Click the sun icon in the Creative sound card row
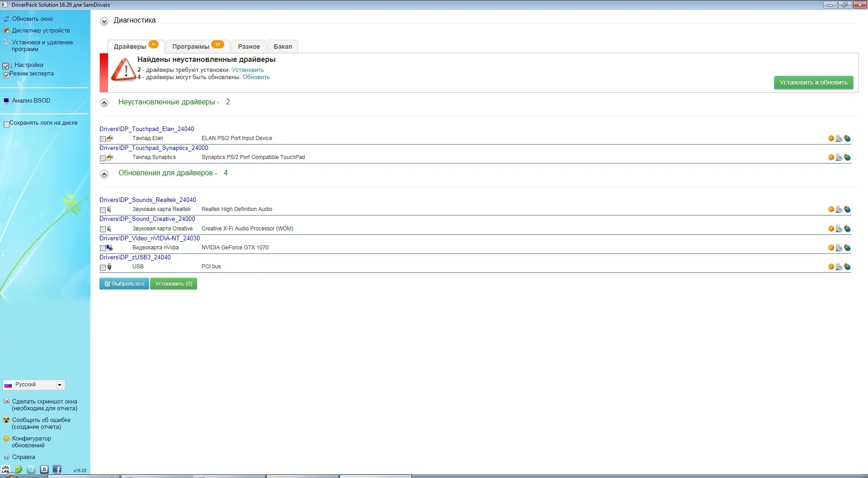Screen dimensions: 868x478 click(831, 229)
